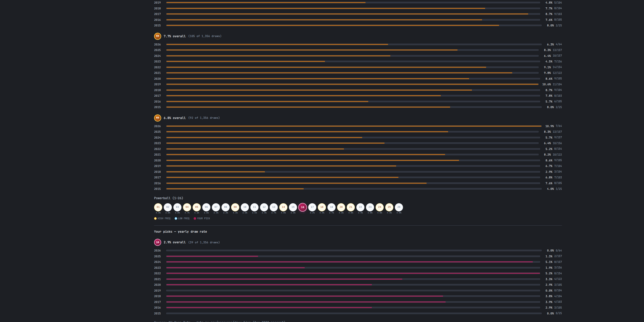Pick Powerball ball 24
Viewport: 644px width, 322px height.
tap(380, 207)
